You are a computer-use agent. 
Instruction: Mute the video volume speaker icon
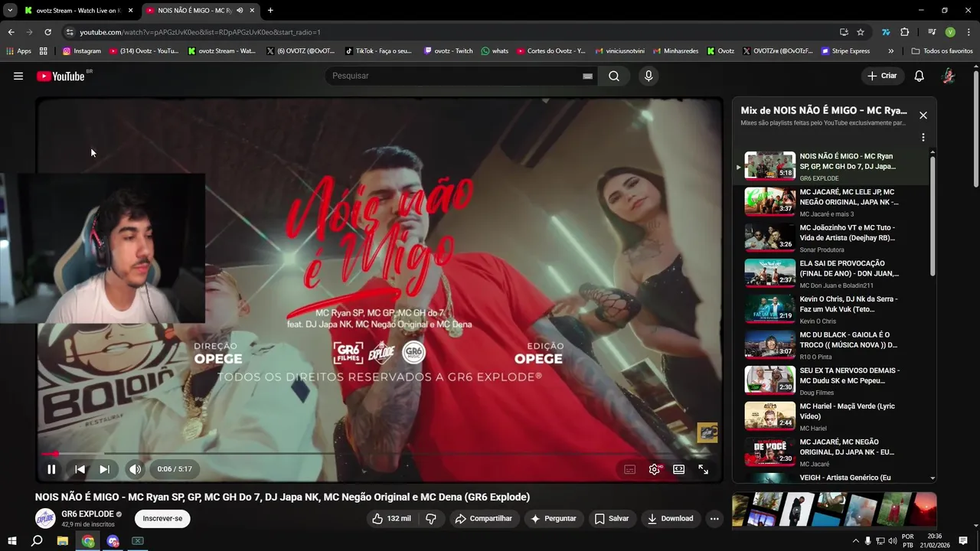pyautogui.click(x=135, y=469)
